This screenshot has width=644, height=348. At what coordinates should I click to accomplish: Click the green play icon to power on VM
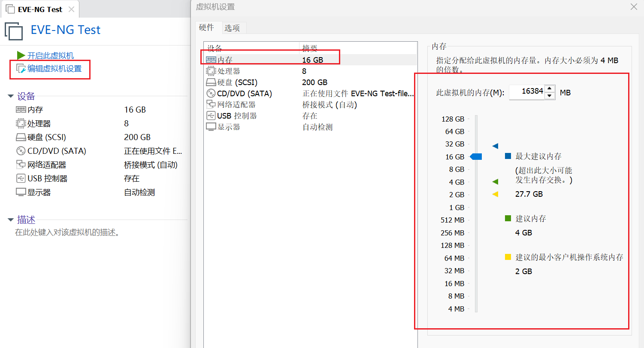21,55
